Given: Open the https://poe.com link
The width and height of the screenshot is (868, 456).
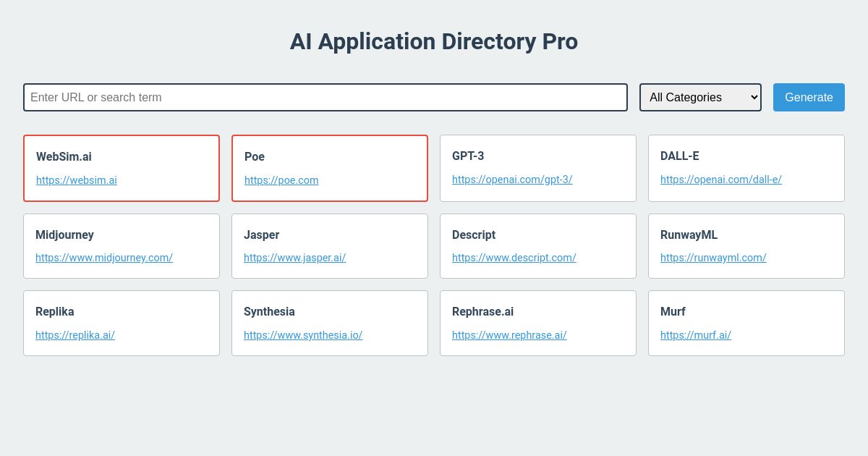Looking at the screenshot, I should [281, 180].
